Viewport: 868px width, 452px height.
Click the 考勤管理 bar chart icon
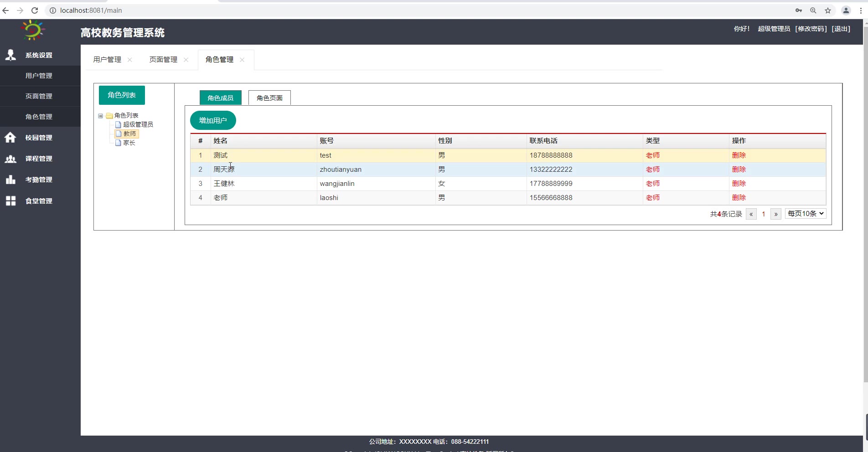[10, 180]
